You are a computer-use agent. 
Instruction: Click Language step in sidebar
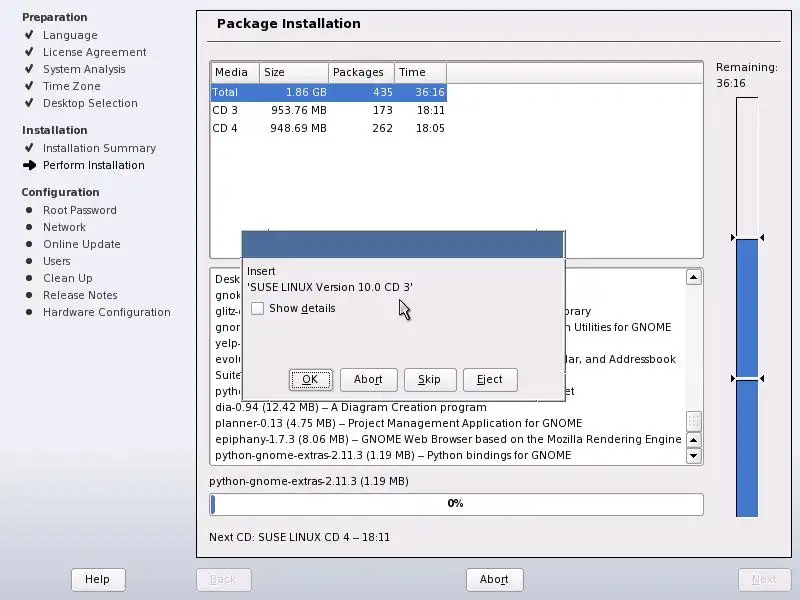coord(70,35)
